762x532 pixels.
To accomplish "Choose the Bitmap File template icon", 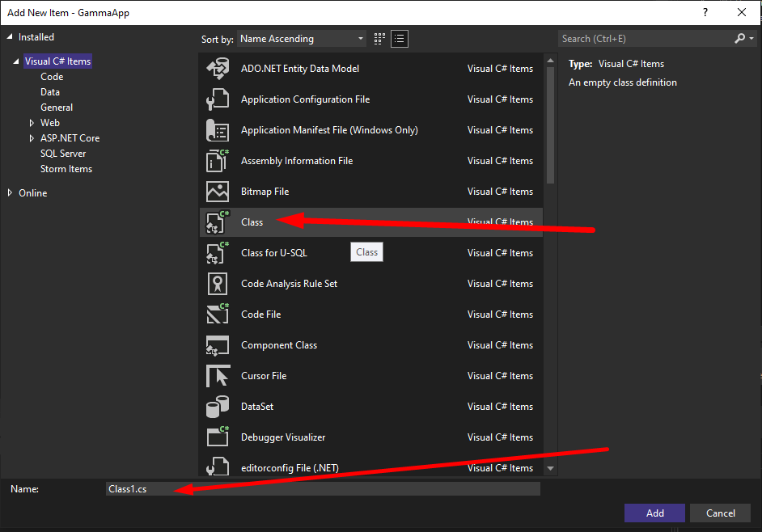I will coord(218,192).
